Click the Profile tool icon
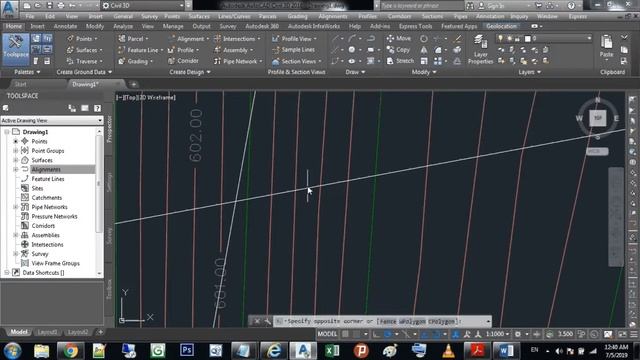The width and height of the screenshot is (640, 360). 171,50
